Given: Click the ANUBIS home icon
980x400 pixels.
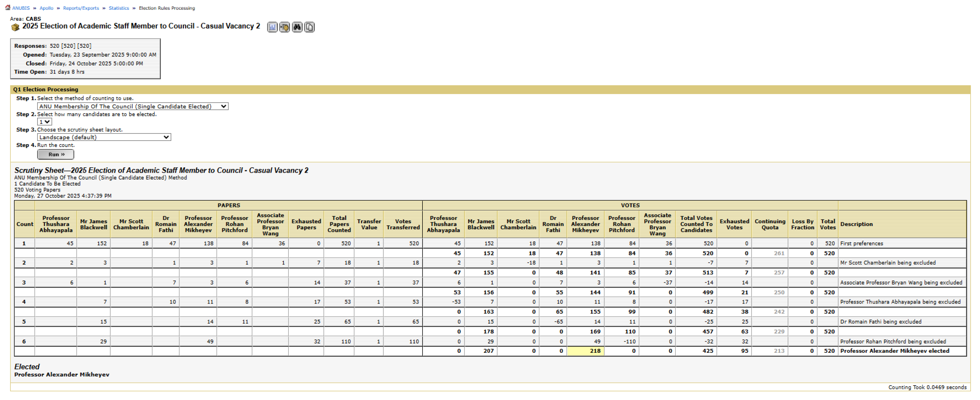Looking at the screenshot, I should tap(8, 7).
